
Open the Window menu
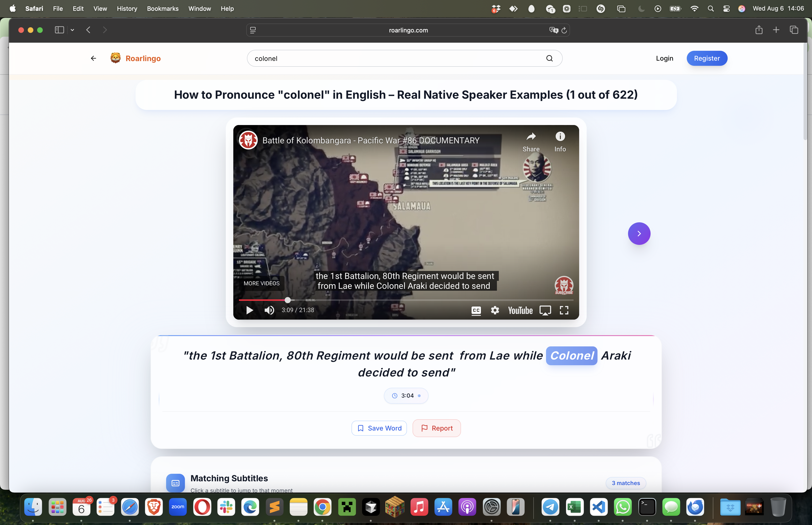pyautogui.click(x=200, y=8)
